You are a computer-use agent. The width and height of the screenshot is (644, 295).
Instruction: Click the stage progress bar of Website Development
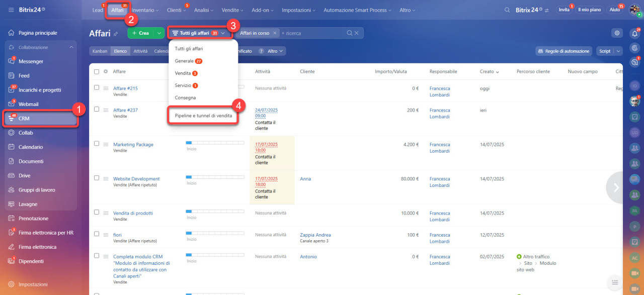215,177
